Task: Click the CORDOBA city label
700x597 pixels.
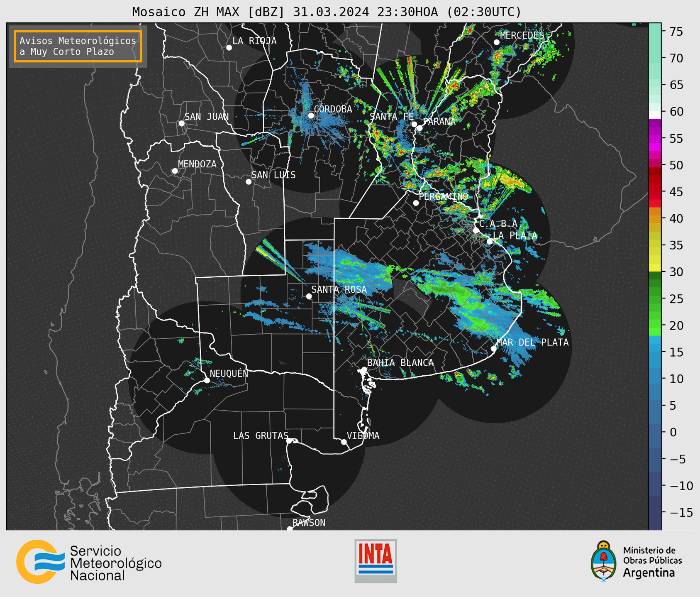Action: (333, 109)
